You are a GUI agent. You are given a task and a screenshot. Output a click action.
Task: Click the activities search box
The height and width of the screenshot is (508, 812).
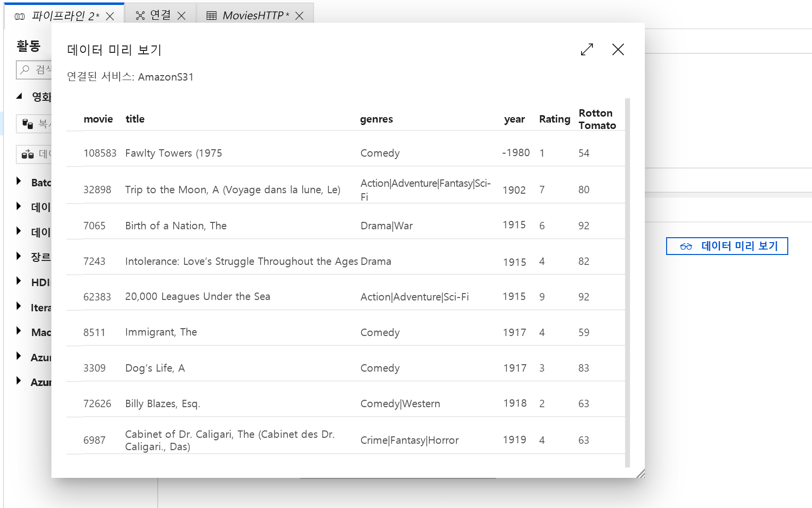click(x=34, y=70)
